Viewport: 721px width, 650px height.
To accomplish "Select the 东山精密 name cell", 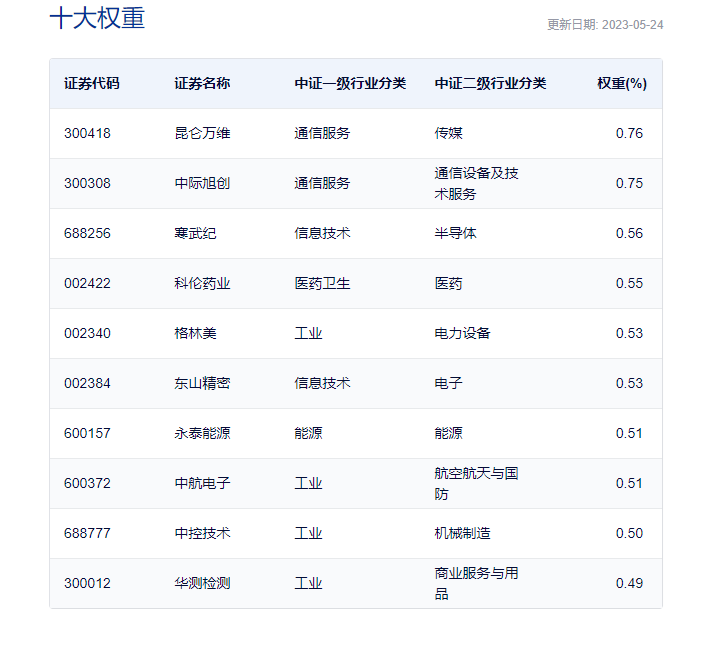I will [x=202, y=384].
